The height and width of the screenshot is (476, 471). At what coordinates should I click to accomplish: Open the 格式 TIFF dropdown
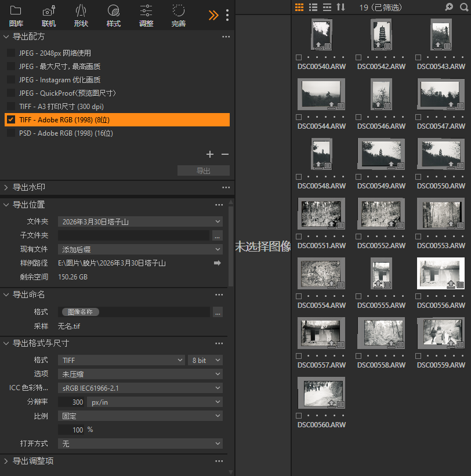[x=121, y=360]
